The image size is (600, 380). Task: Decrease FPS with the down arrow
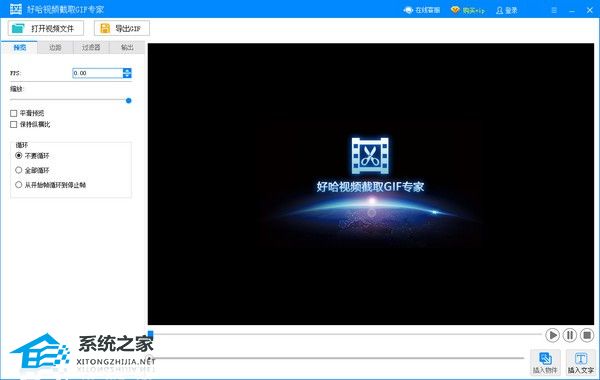127,75
